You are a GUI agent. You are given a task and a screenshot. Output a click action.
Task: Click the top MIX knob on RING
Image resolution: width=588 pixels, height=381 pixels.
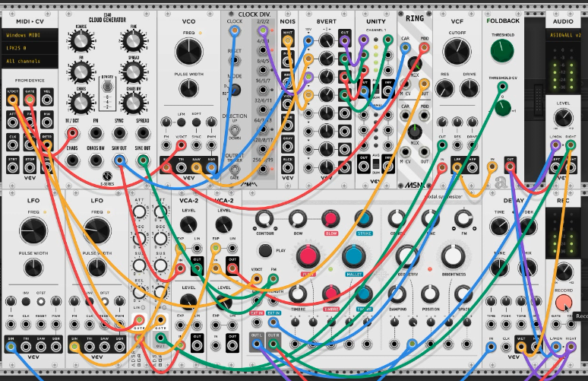[x=415, y=64]
